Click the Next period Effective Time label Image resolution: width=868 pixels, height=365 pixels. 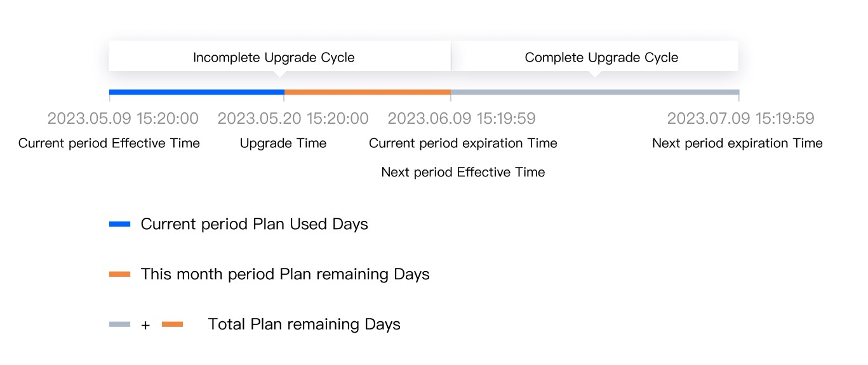[463, 172]
